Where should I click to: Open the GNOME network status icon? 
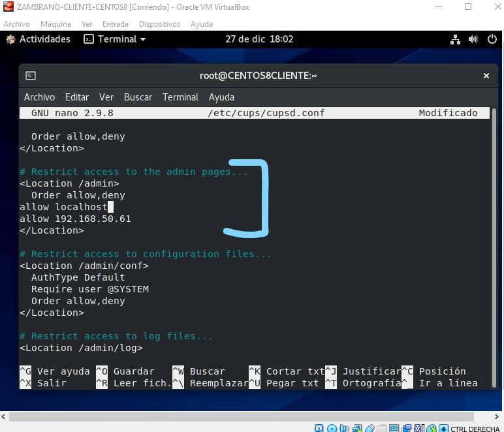pos(455,39)
